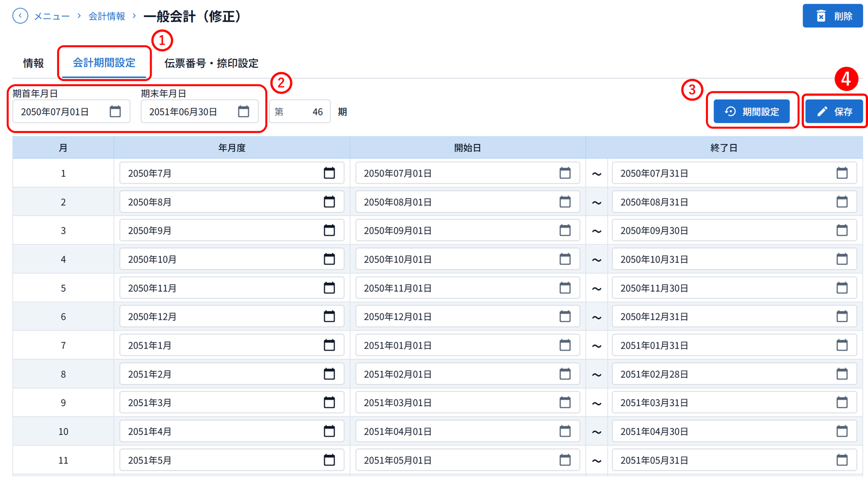Open calendar icon for end date 2050年09月30日
Screen dimensions: 868x482
point(842,230)
